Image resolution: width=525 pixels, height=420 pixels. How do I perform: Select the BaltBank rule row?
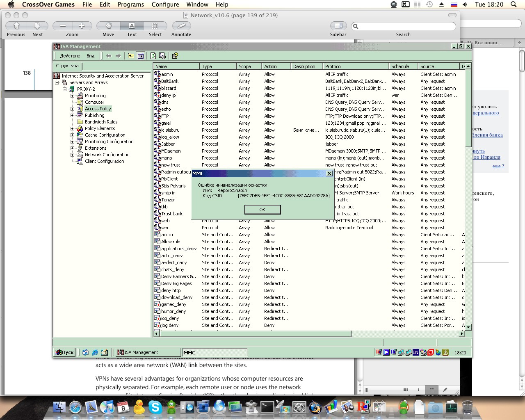coord(310,81)
